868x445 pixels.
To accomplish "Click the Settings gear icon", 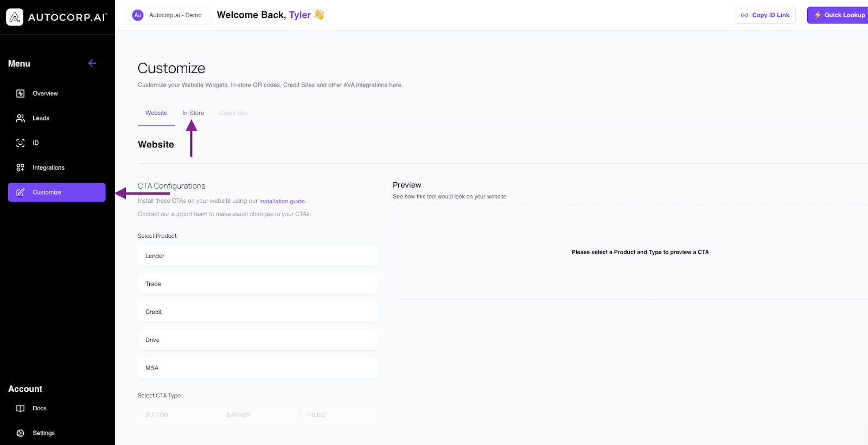I will [x=21, y=433].
